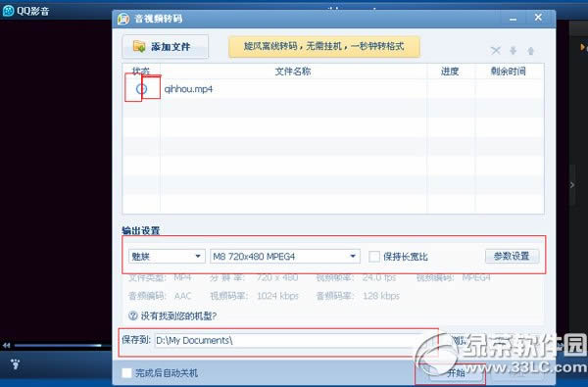Open the 没有找到您的机型? link
This screenshot has width=588, height=387.
pos(178,315)
